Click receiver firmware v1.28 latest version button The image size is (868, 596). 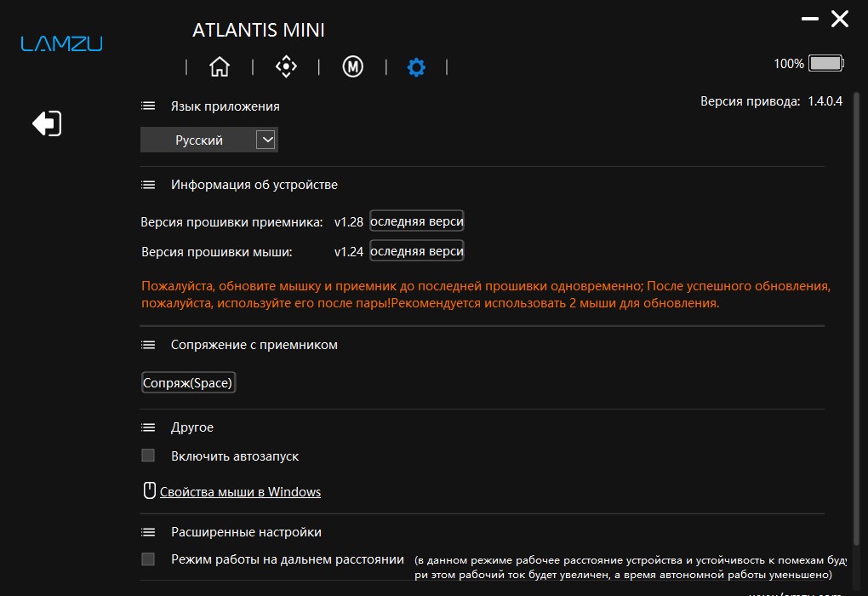coord(417,221)
